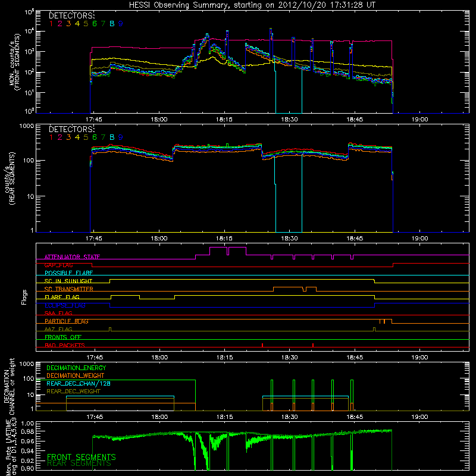Image resolution: width=476 pixels, height=476 pixels.
Task: Click the FLARE_FLAG label
Action: (x=62, y=297)
